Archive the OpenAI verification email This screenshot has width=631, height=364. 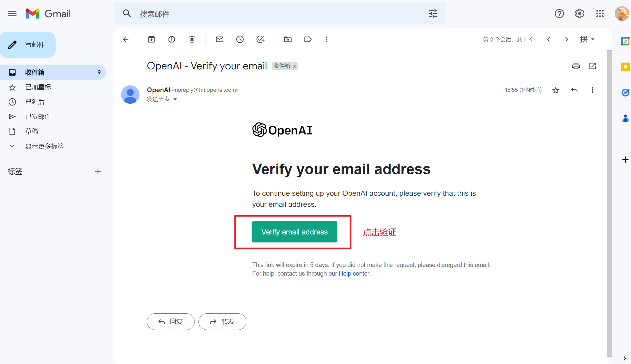click(151, 39)
